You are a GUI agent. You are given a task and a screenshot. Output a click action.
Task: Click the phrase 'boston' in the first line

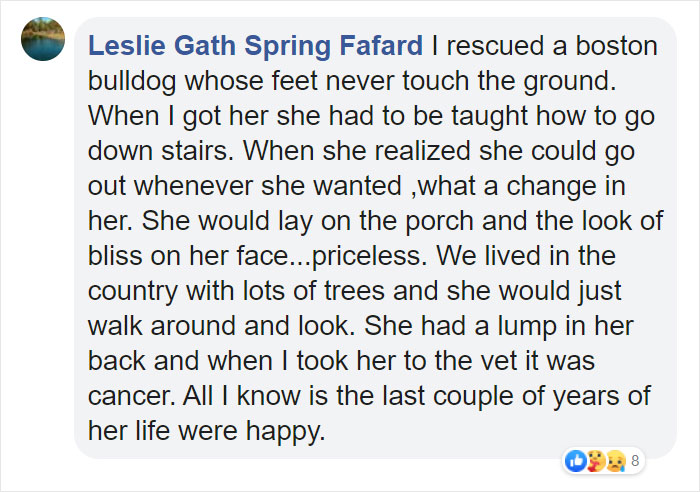[617, 46]
